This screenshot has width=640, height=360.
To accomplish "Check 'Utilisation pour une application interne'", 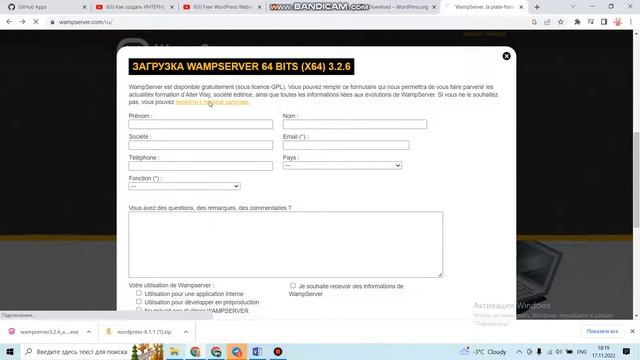I will pyautogui.click(x=139, y=293).
